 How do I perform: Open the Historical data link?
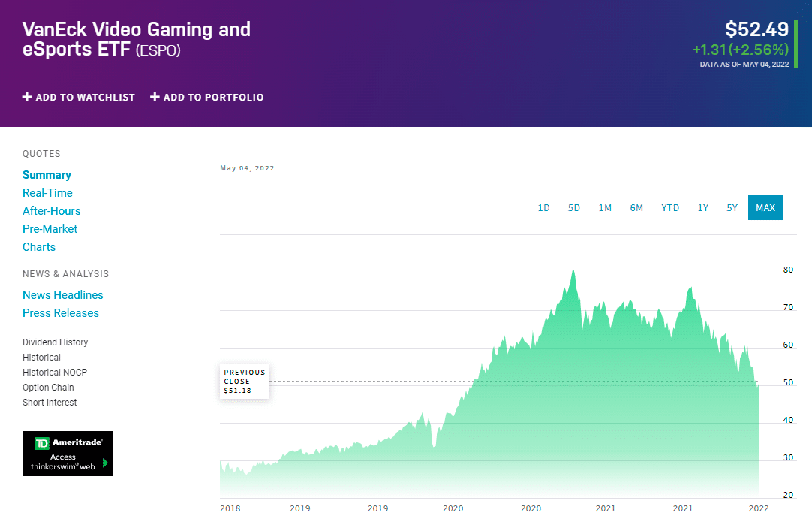click(x=41, y=358)
